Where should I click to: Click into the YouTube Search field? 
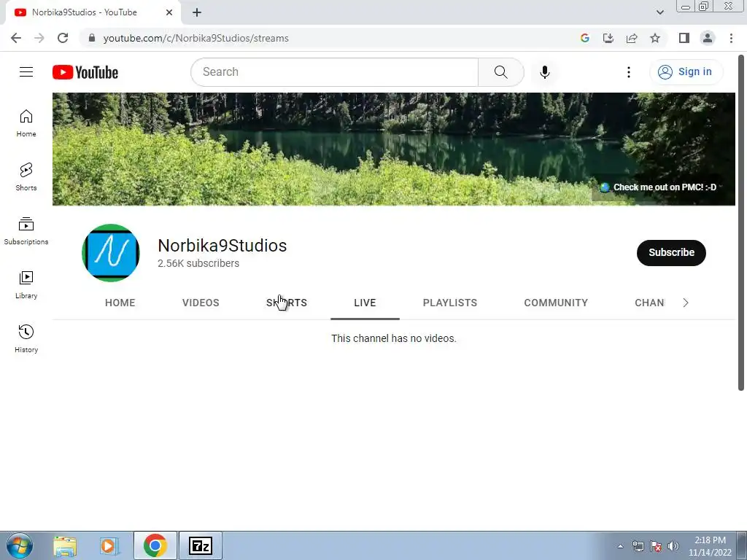point(334,72)
